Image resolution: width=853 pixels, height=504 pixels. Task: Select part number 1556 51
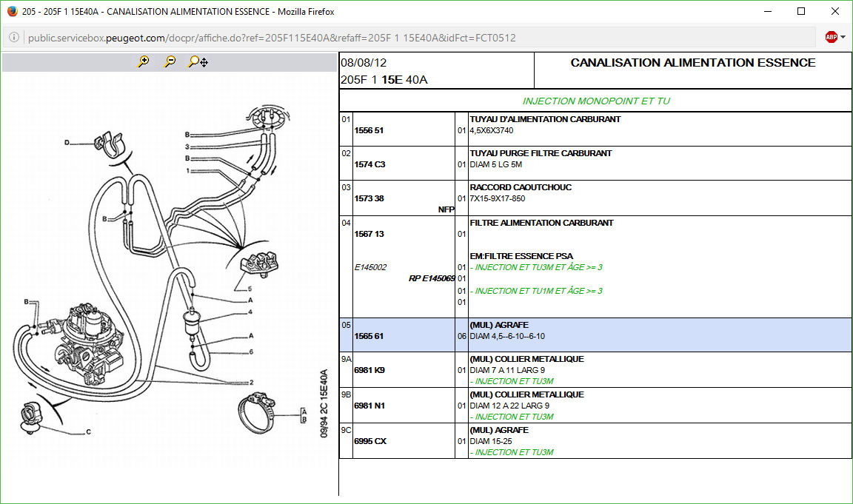(369, 130)
